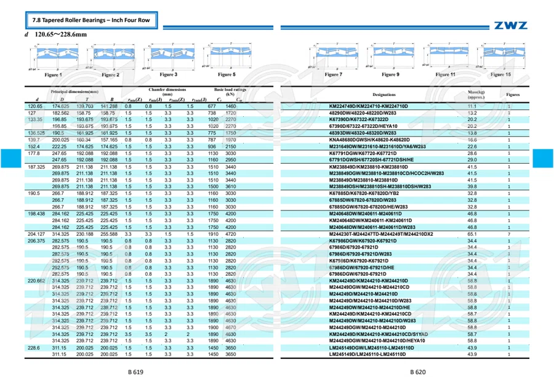Viewport: 554px width, 392px height.
Task: Select the mass value 29.0
Action: (x=472, y=159)
